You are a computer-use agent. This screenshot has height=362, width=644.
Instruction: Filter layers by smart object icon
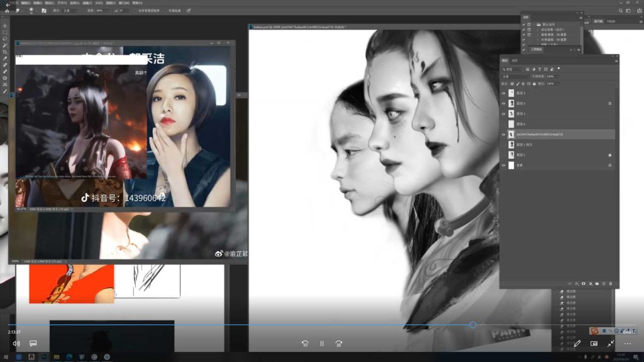(552, 69)
